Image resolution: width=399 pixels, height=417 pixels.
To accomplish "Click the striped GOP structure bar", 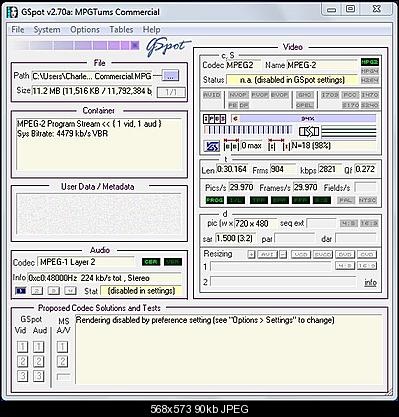I will tap(248, 130).
